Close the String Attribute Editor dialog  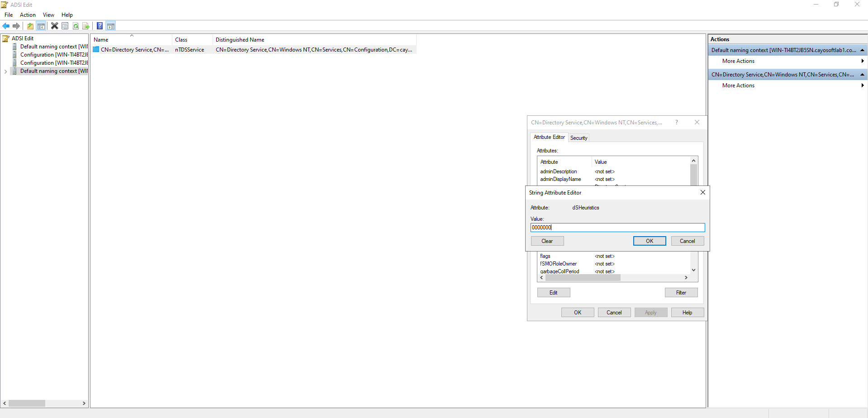(x=702, y=192)
